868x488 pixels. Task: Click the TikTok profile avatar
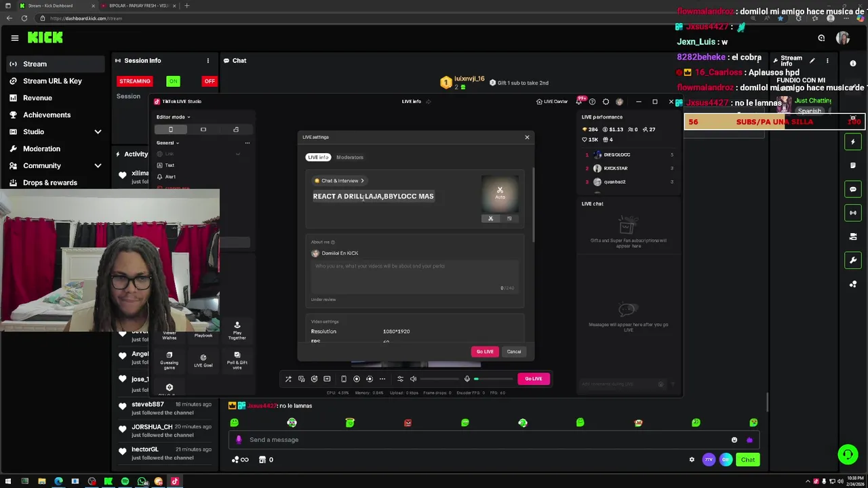click(x=619, y=102)
